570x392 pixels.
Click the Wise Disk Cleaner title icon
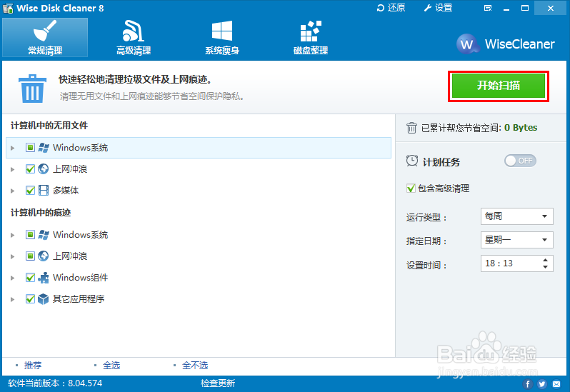[8, 9]
